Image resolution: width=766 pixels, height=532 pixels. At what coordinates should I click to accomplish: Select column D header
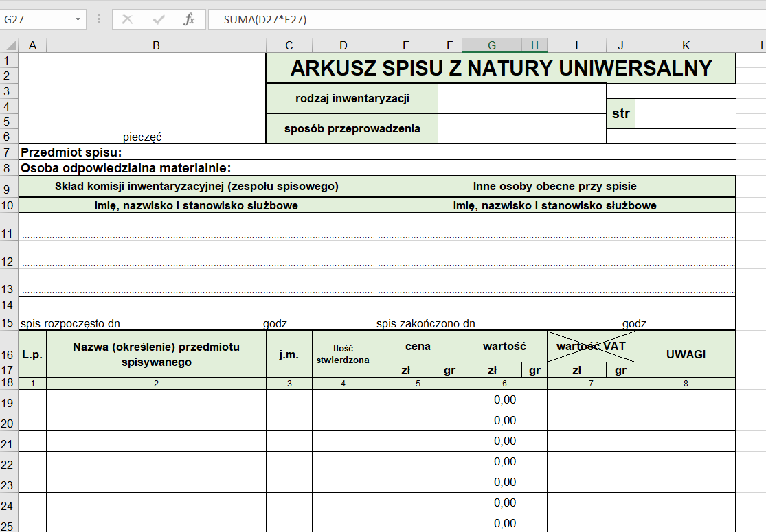coord(343,45)
